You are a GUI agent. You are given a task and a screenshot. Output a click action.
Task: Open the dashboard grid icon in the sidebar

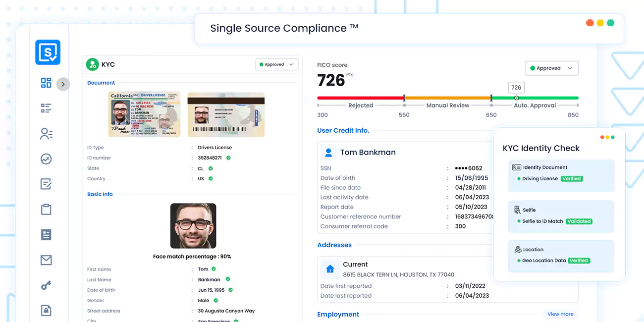(46, 83)
